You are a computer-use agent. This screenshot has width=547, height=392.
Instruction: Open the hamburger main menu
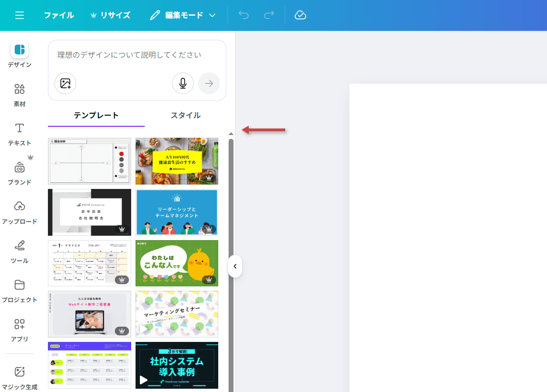click(20, 15)
